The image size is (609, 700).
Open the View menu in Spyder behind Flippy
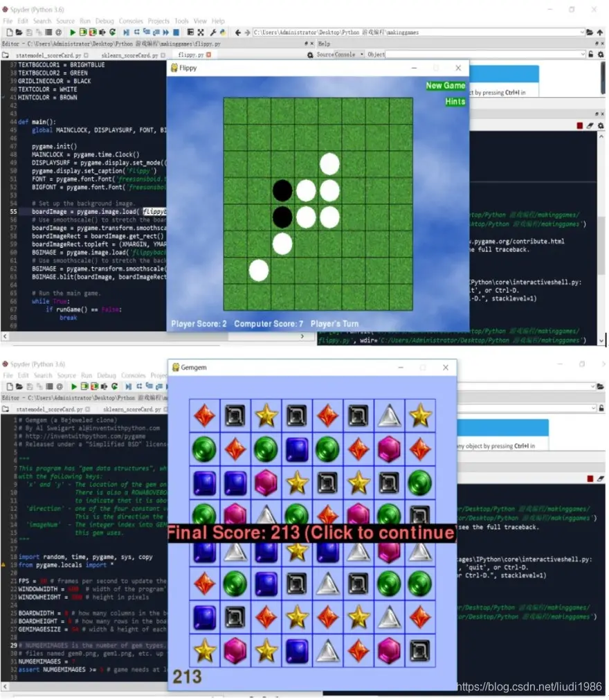(200, 21)
